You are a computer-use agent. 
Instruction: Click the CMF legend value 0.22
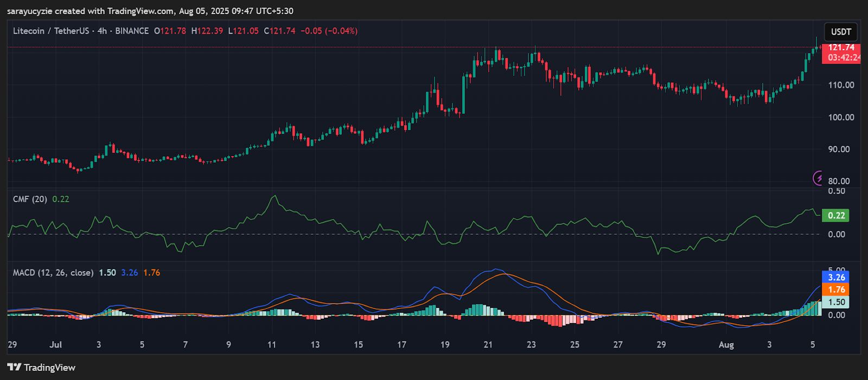[x=61, y=199]
